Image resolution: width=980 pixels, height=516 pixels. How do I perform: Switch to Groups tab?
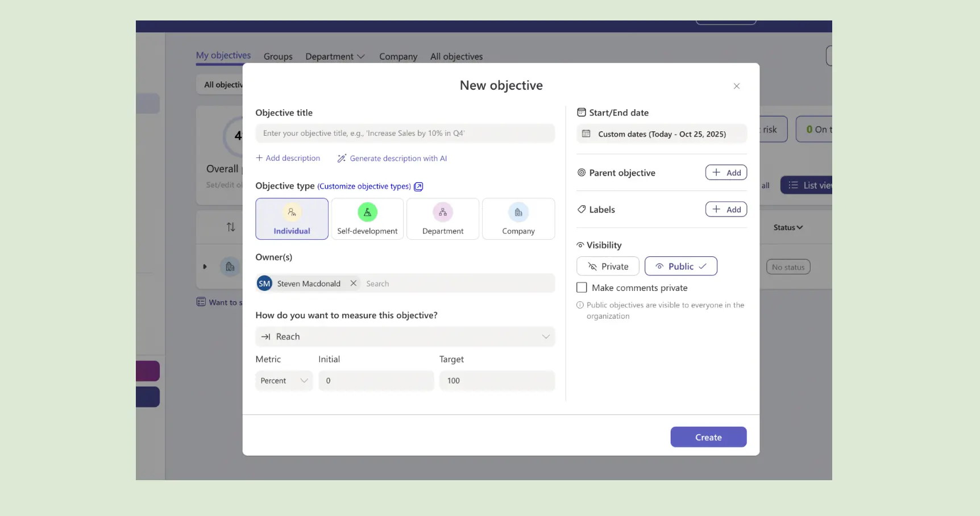coord(278,56)
